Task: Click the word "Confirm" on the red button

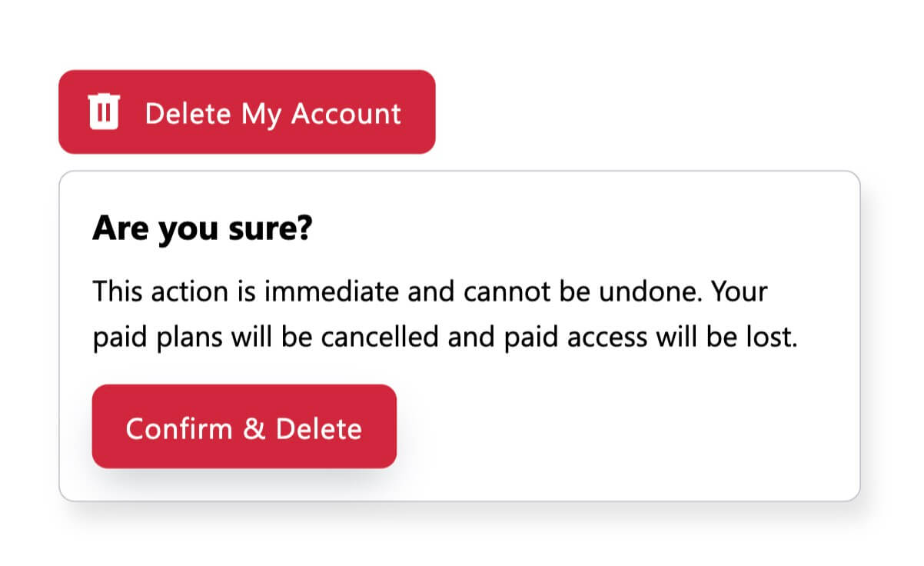Action: [179, 428]
